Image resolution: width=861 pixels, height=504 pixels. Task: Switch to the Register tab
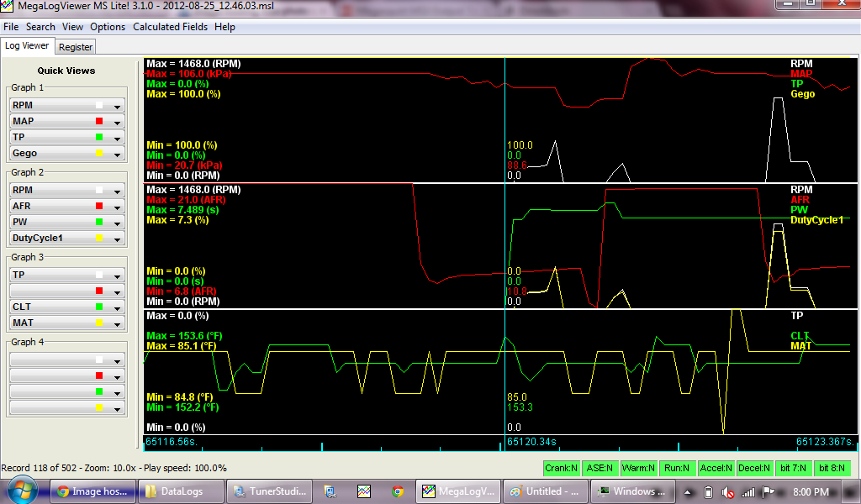76,47
